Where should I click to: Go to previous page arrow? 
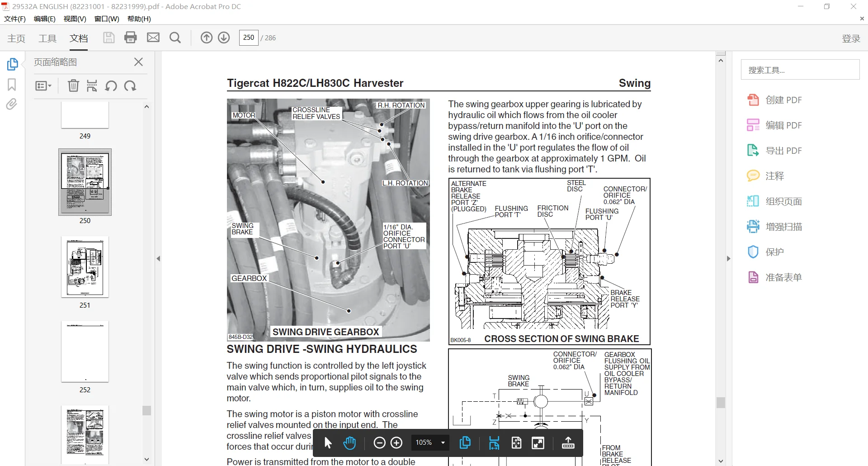point(206,38)
